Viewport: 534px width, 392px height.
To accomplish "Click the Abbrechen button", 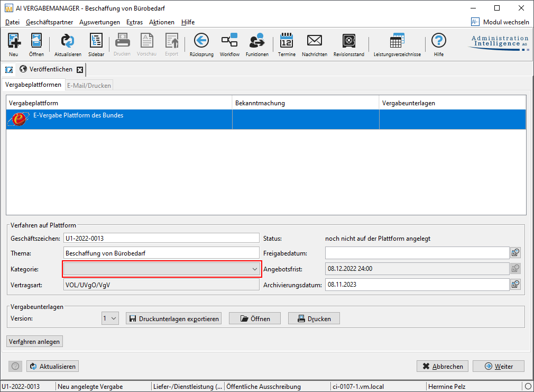I will pos(443,366).
